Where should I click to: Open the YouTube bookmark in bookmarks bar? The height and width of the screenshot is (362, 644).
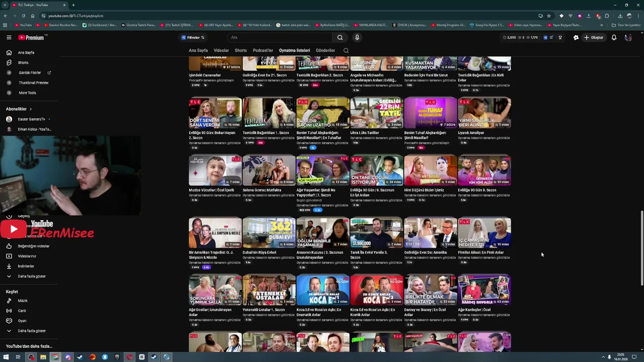(23, 25)
